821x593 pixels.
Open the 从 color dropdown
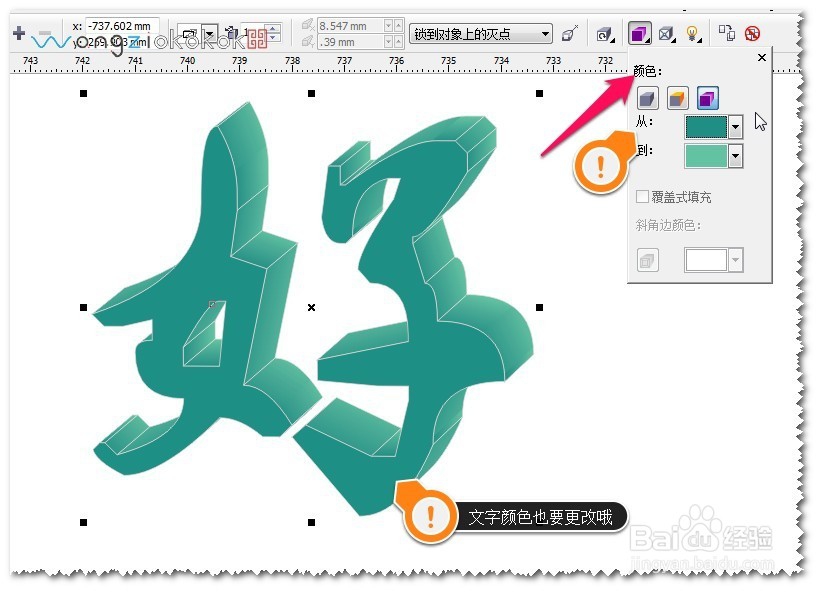(x=735, y=127)
